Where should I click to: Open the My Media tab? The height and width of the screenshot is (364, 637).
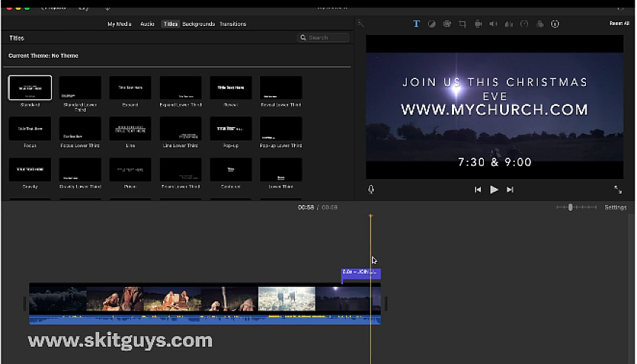(121, 24)
